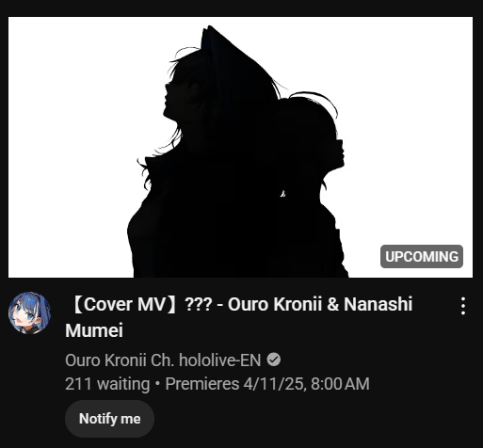Open the silhouette video thumbnail

[240, 147]
